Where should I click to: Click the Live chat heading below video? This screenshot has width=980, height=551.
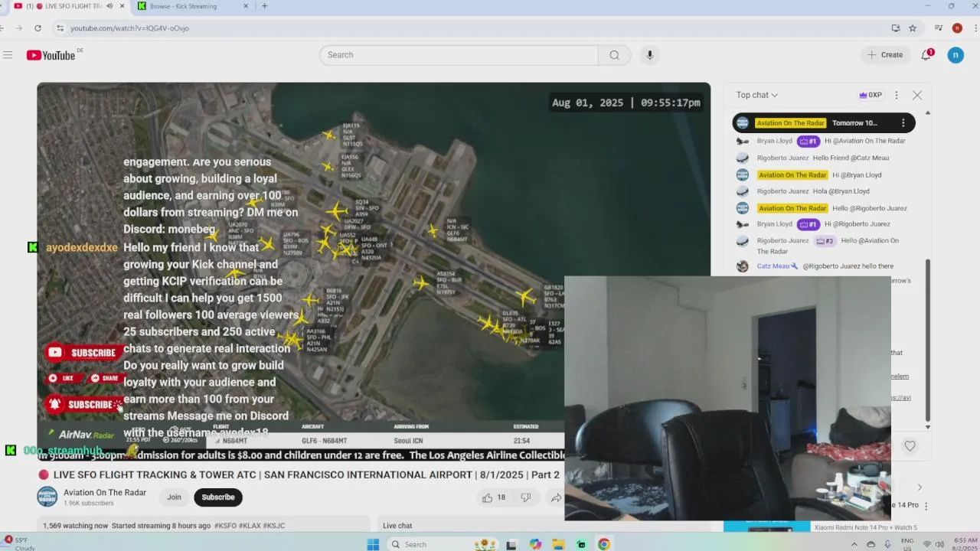point(397,526)
